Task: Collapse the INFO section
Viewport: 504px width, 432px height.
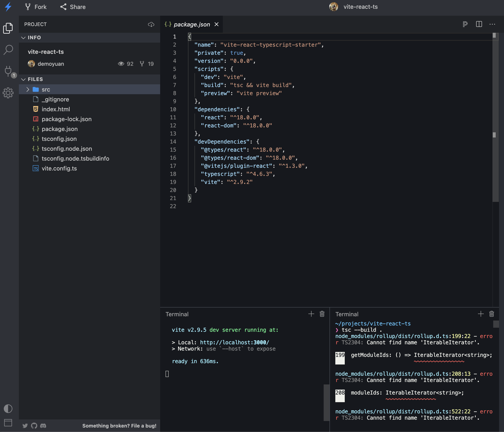Action: (23, 37)
